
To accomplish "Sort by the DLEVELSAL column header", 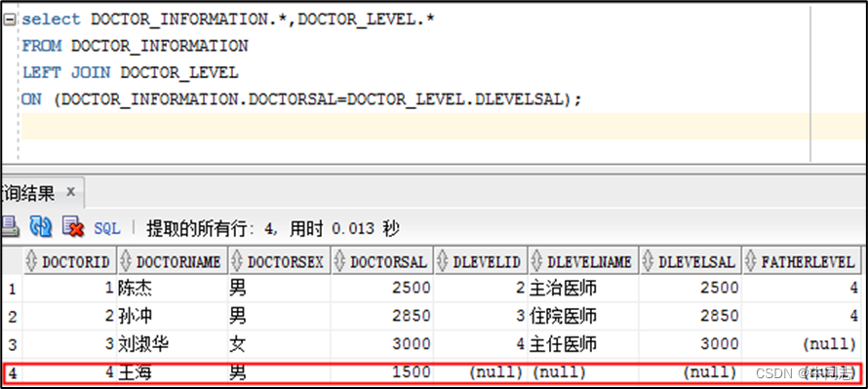I will (x=690, y=261).
